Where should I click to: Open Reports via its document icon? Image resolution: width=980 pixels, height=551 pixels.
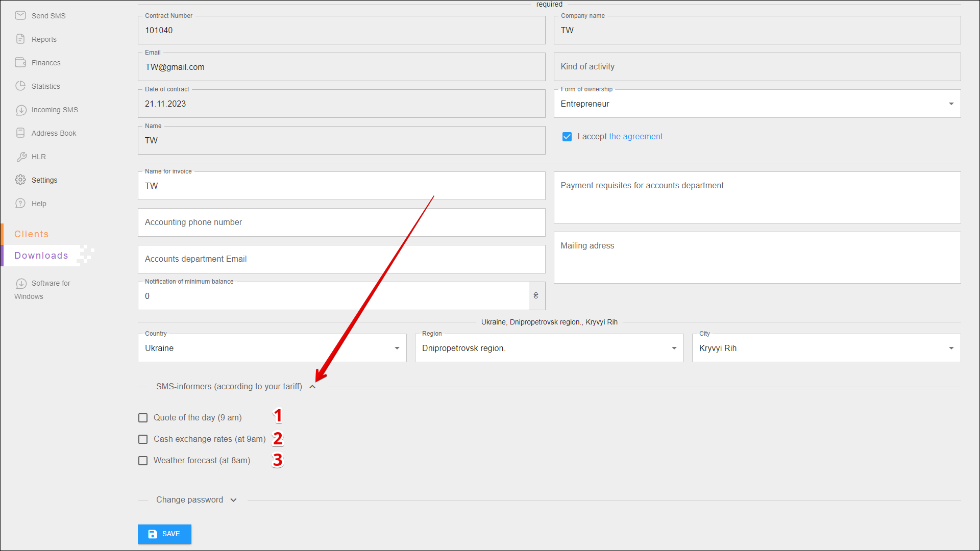(20, 39)
